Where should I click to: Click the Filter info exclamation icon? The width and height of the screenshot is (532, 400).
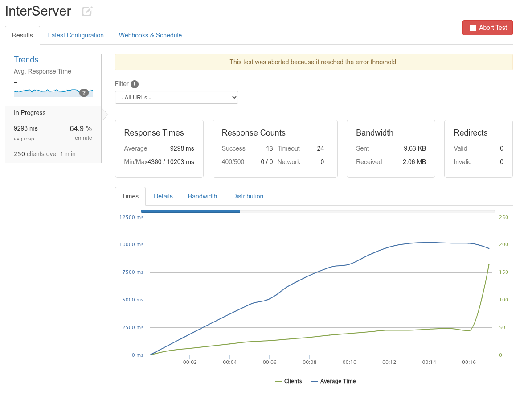coord(135,84)
